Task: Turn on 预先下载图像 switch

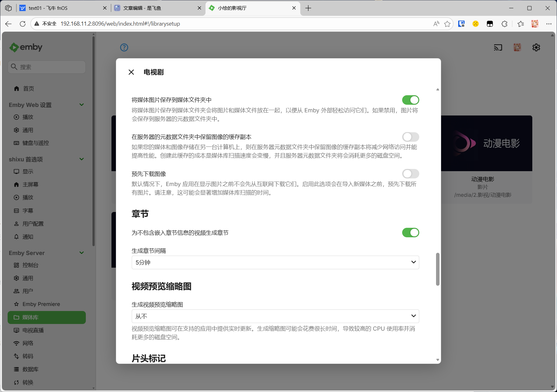Action: coord(410,174)
